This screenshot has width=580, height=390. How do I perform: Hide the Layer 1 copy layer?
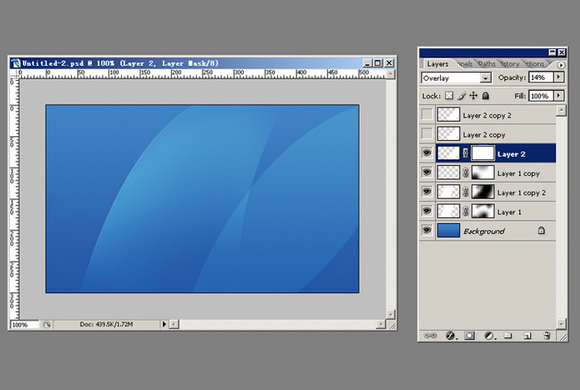427,172
